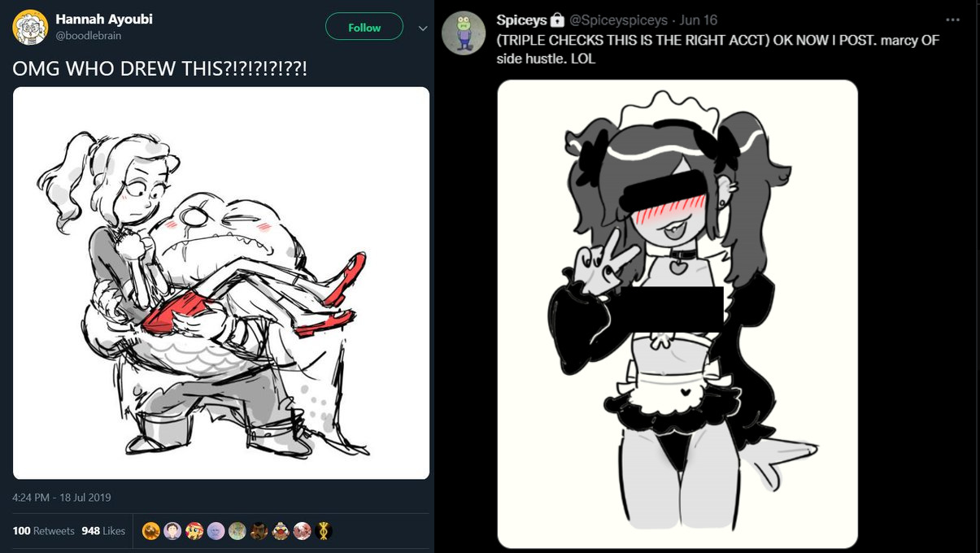
Task: Click the lock icon beside Spiceys name
Action: (557, 20)
